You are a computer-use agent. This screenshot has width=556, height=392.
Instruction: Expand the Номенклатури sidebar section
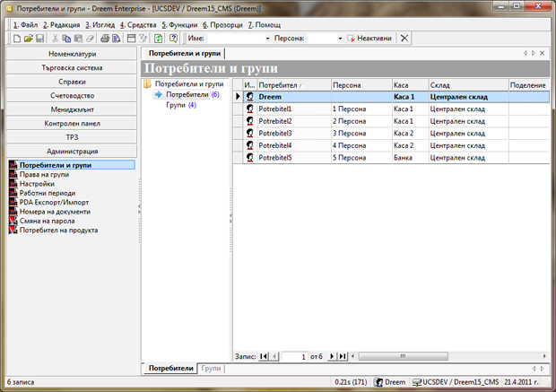(72, 54)
